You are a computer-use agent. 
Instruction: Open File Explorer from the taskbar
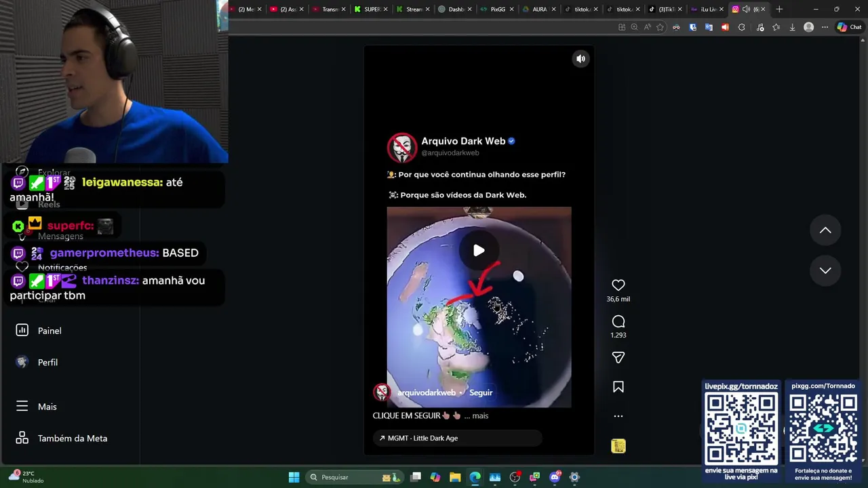point(455,477)
